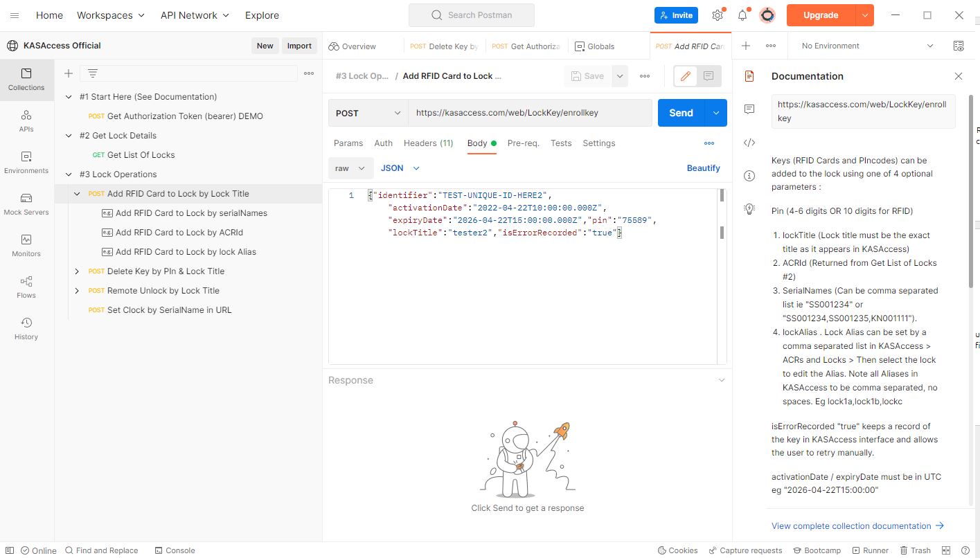The image size is (980, 558).
Task: Switch to the edit pencil mode
Action: 685,76
